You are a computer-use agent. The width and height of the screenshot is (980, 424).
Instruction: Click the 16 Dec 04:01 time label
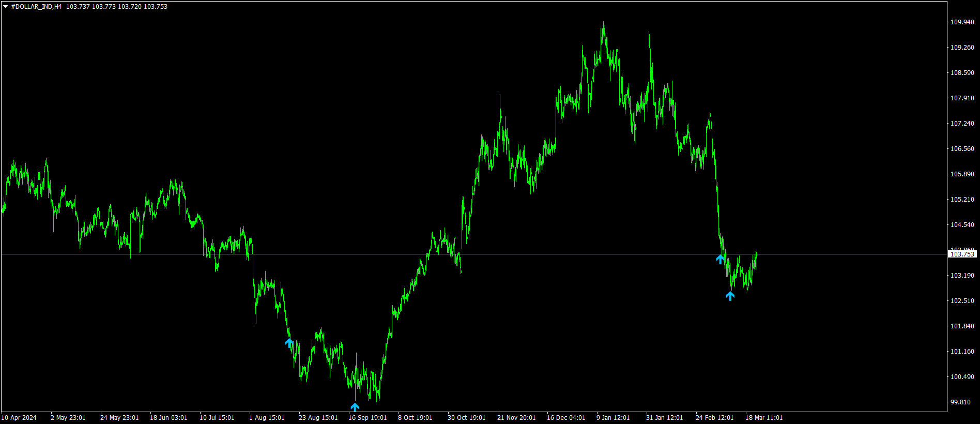(566, 418)
